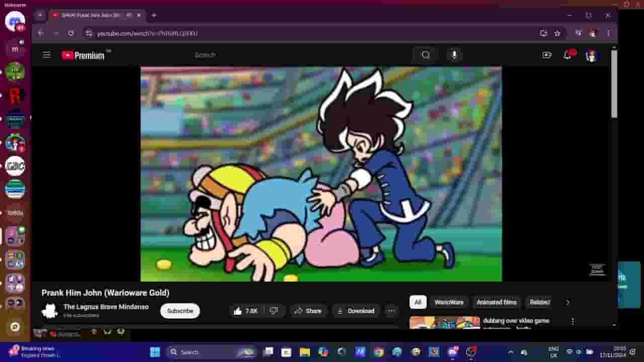The height and width of the screenshot is (362, 644).
Task: Open tab search dropdown in browser
Action: 40,15
